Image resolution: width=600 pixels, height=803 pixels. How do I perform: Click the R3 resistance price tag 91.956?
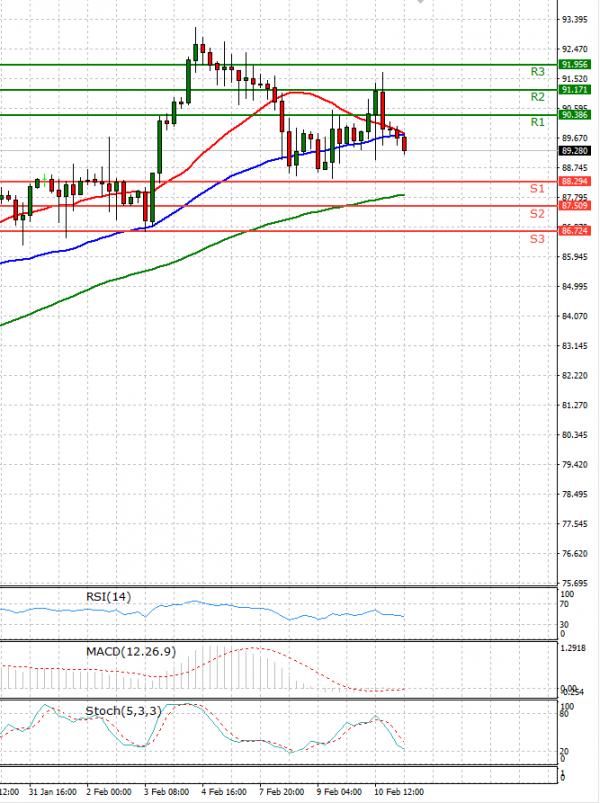pyautogui.click(x=574, y=65)
